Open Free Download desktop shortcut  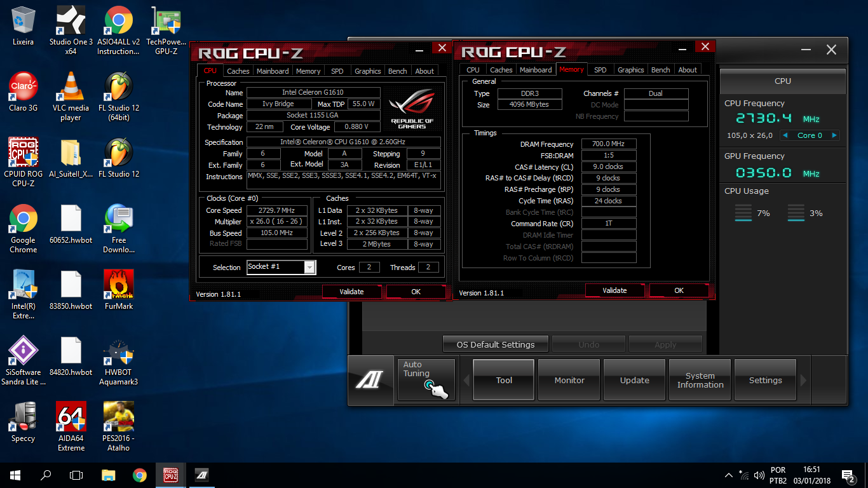(x=119, y=228)
